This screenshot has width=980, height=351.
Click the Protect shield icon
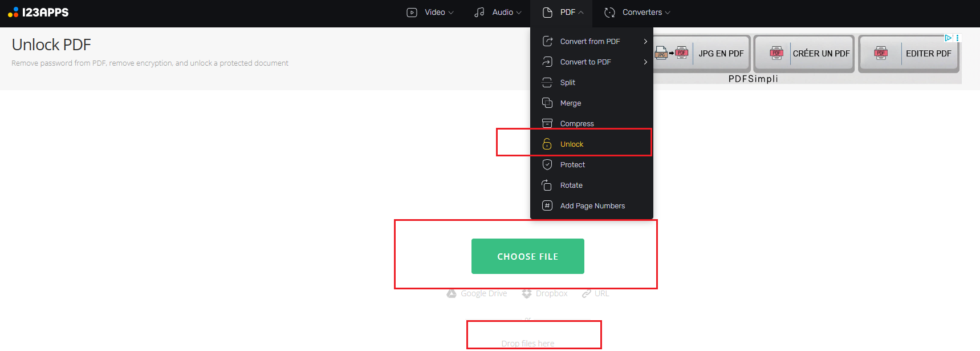[547, 164]
